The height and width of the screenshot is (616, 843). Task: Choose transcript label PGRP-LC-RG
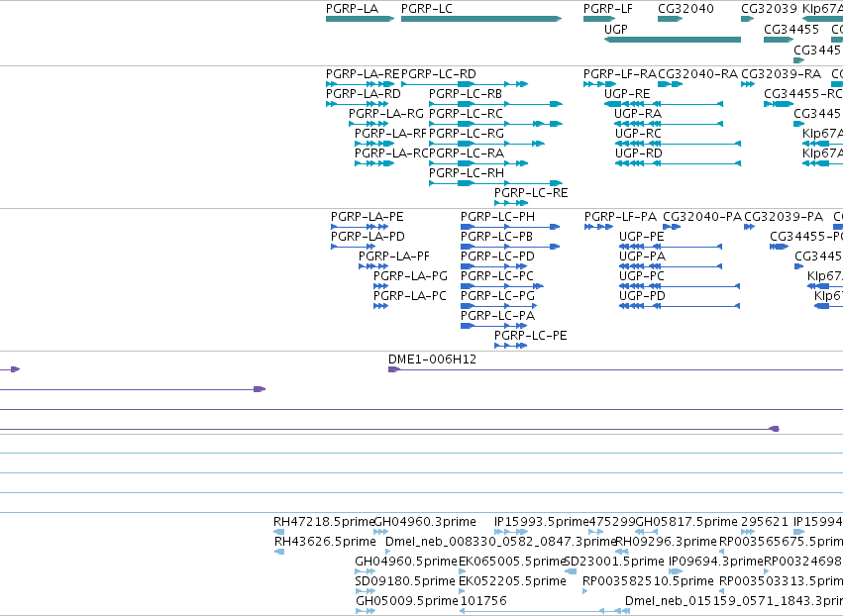coord(467,134)
